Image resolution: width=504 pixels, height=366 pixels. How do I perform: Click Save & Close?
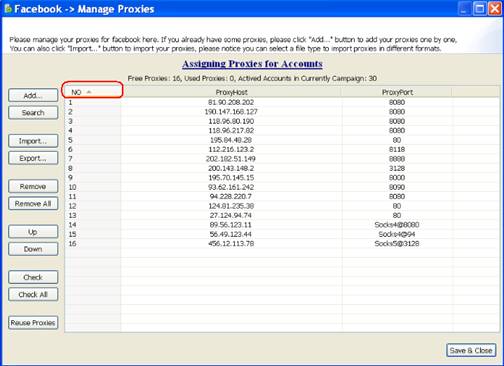click(471, 350)
